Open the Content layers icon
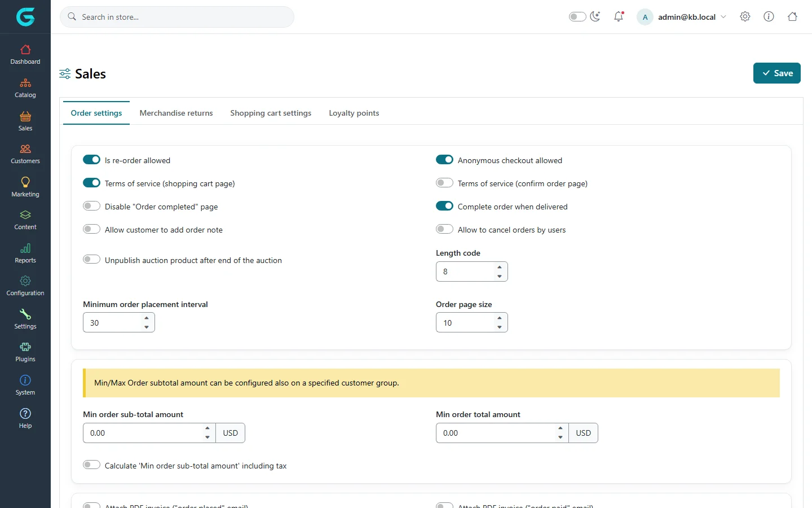812x508 pixels. pos(25,215)
